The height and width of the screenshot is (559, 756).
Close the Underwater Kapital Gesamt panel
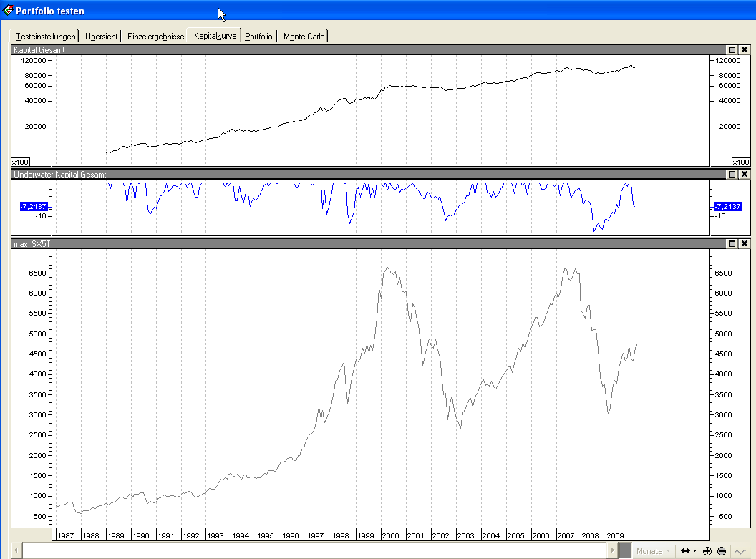(745, 174)
